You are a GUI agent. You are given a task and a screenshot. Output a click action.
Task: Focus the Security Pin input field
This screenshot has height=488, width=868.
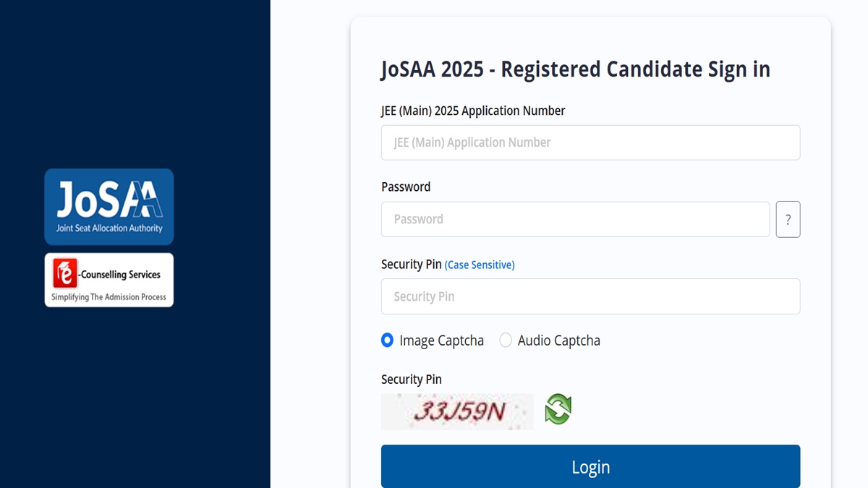tap(590, 296)
